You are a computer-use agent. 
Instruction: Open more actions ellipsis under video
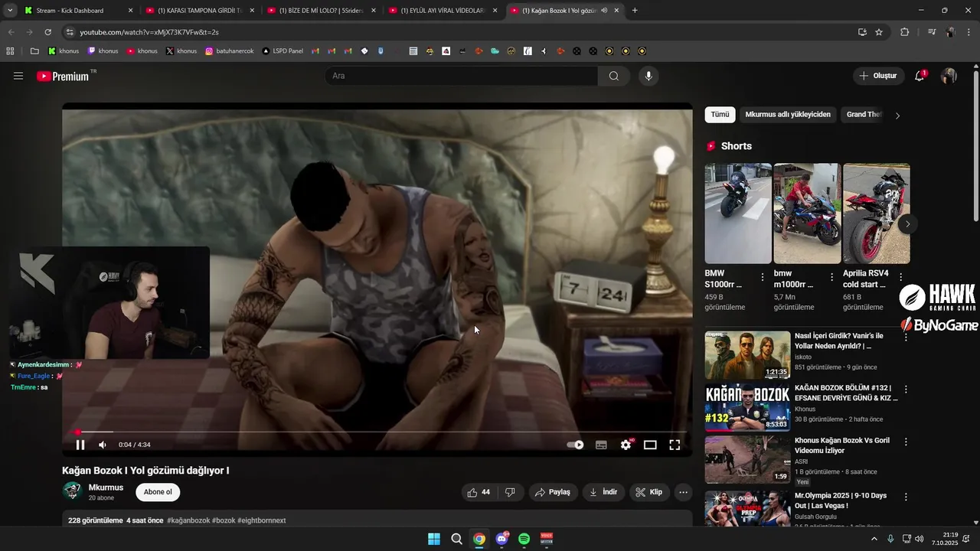[684, 492]
